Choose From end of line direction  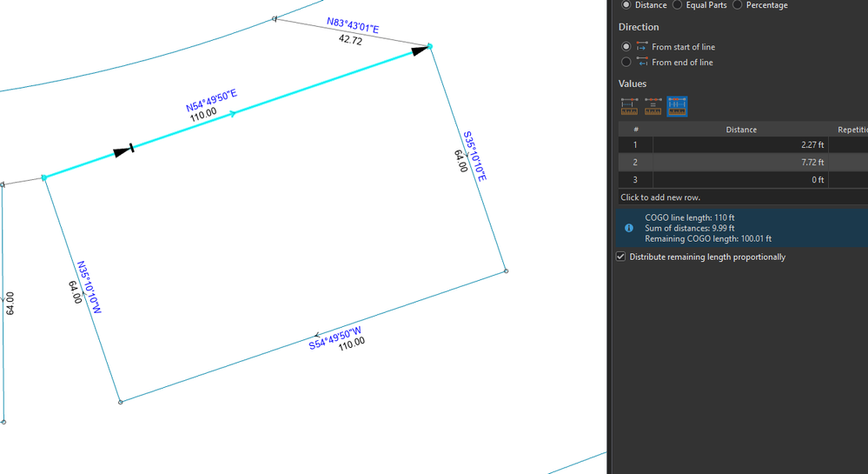pos(626,62)
